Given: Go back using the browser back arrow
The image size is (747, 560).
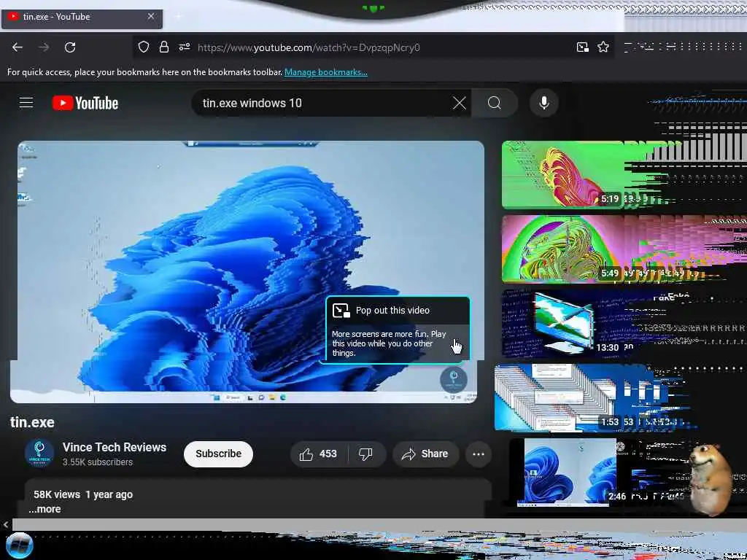Looking at the screenshot, I should pos(18,47).
